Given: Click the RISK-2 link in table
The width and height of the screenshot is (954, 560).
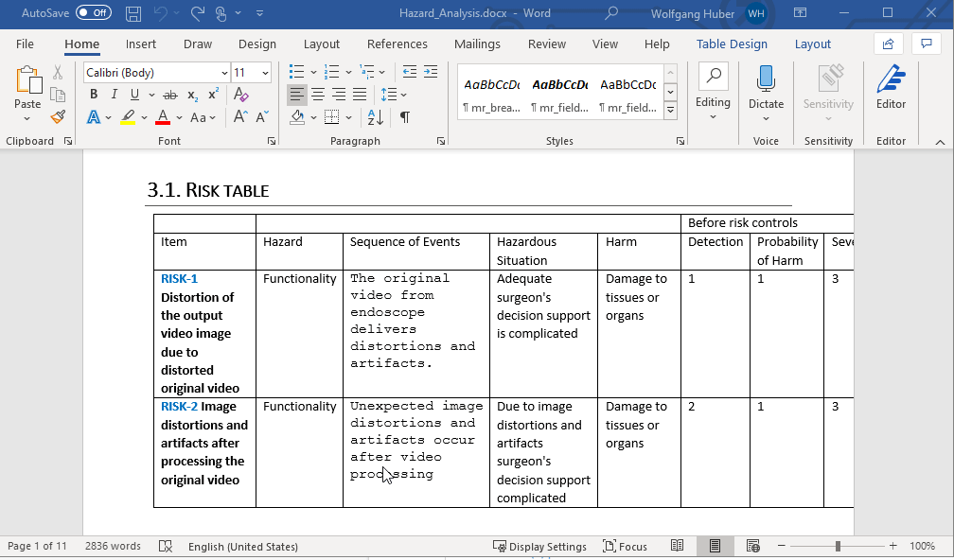Looking at the screenshot, I should pos(179,406).
